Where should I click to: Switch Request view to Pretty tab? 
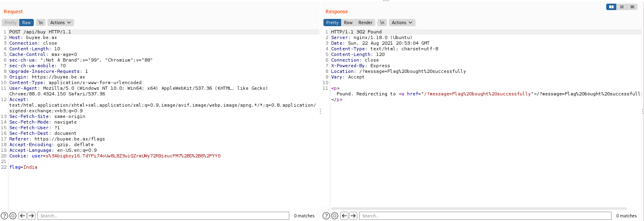pyautogui.click(x=10, y=23)
